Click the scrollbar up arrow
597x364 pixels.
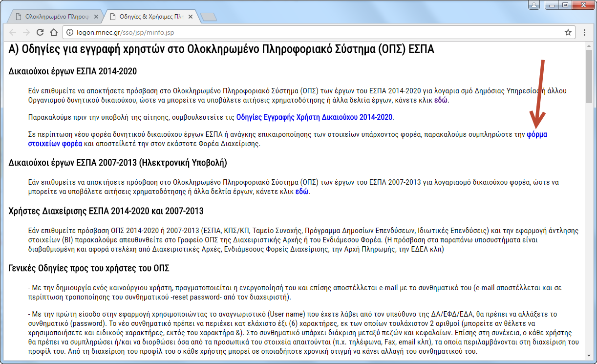click(588, 45)
